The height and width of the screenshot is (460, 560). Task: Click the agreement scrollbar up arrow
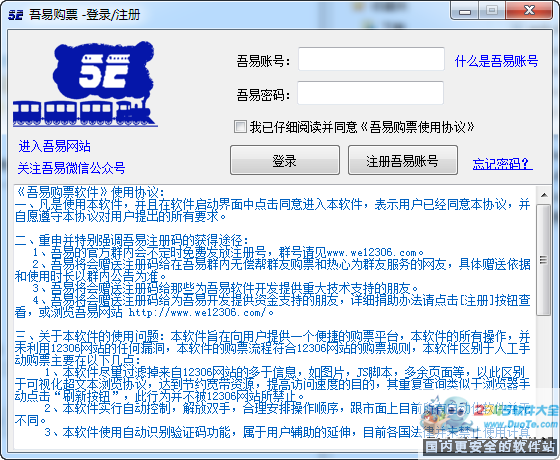pyautogui.click(x=544, y=195)
